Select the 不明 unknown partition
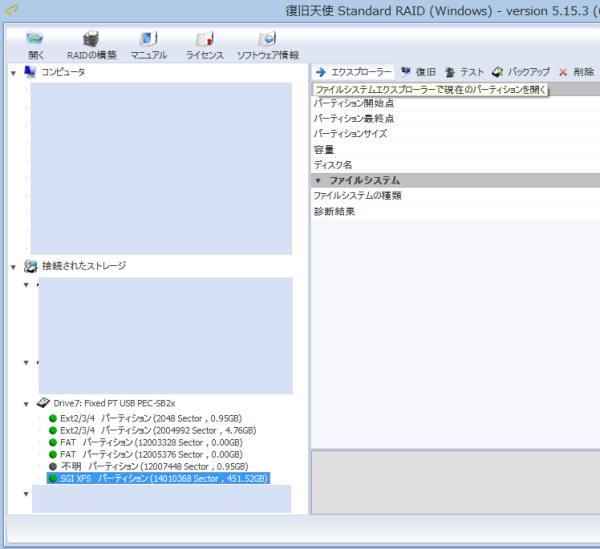The height and width of the screenshot is (549, 600). click(152, 466)
